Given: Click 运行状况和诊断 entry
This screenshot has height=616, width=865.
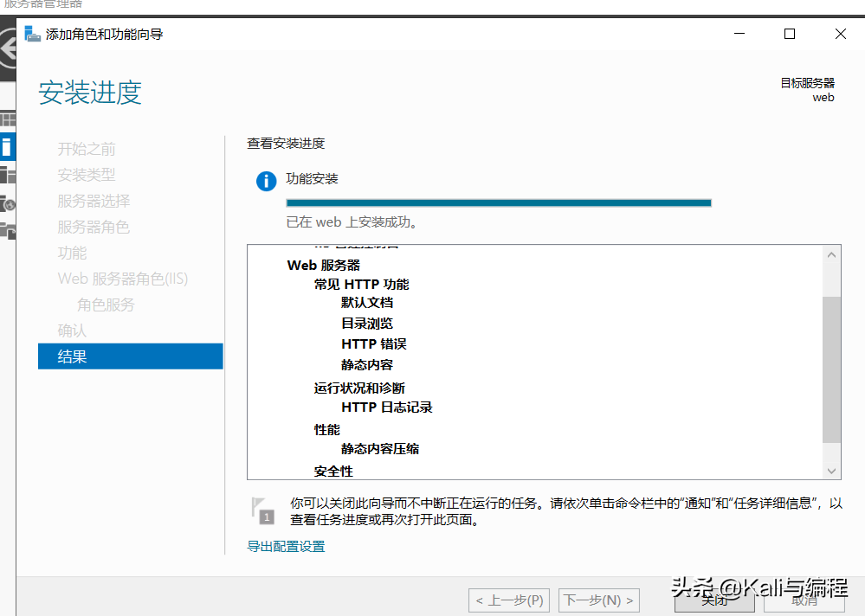Looking at the screenshot, I should [x=359, y=388].
